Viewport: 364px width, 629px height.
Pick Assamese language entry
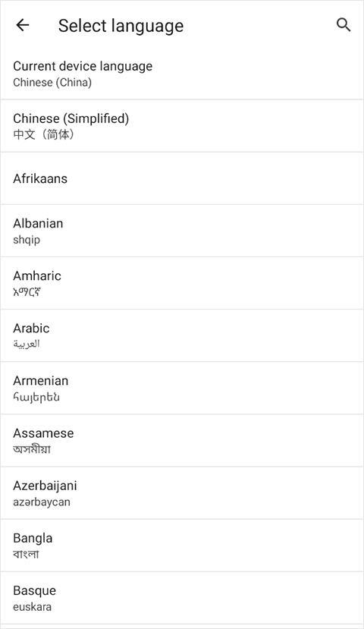point(182,441)
